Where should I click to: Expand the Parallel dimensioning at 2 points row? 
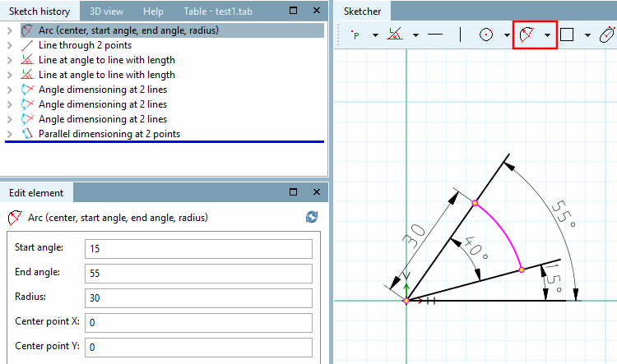(10, 134)
